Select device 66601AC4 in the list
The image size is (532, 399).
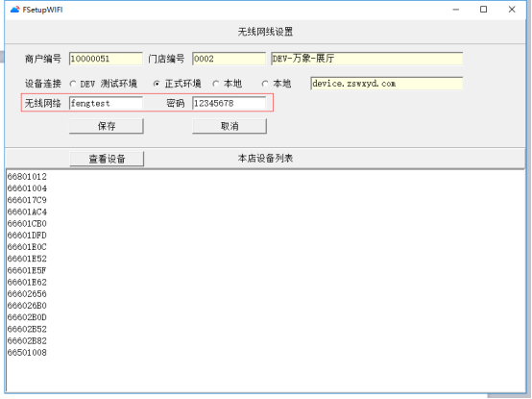[27, 212]
